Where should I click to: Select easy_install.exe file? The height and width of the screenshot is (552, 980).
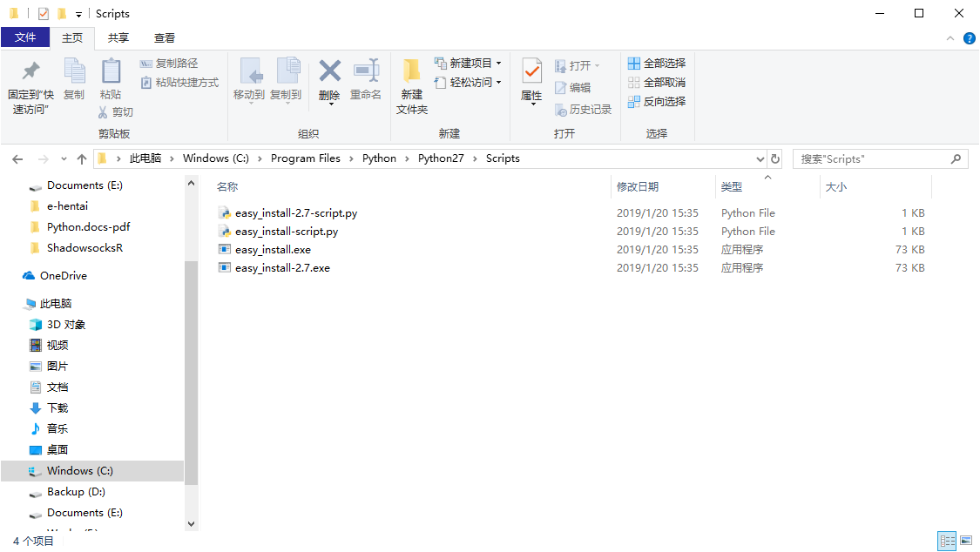[273, 250]
